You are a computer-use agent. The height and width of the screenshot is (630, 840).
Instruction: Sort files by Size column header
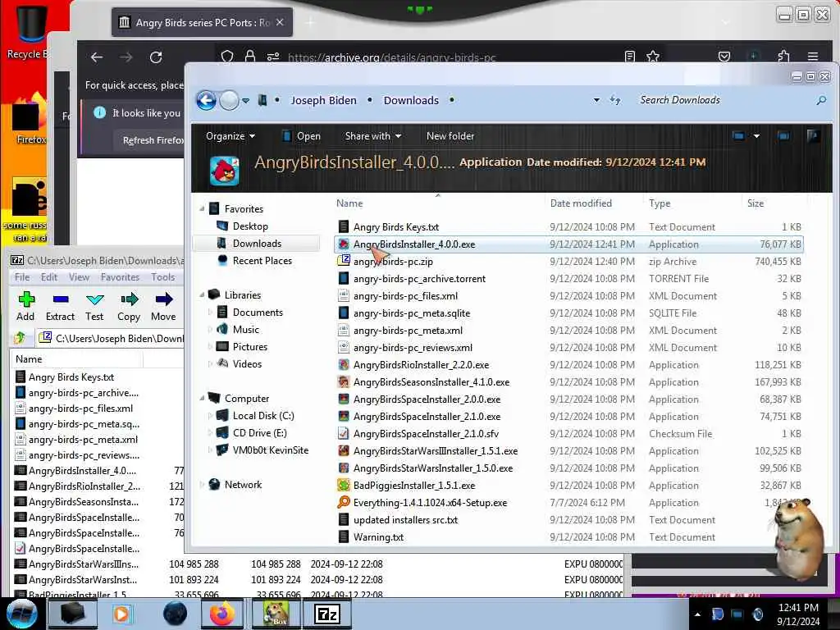pos(756,203)
